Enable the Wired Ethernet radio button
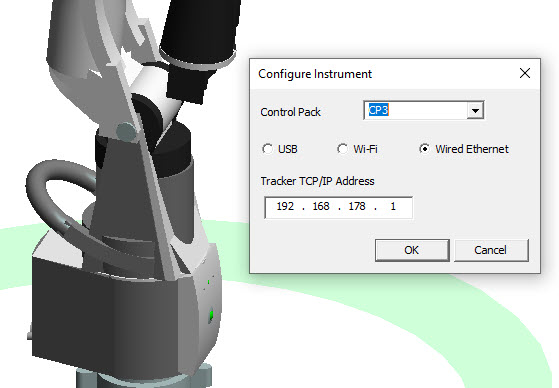The width and height of the screenshot is (559, 388). pyautogui.click(x=463, y=149)
